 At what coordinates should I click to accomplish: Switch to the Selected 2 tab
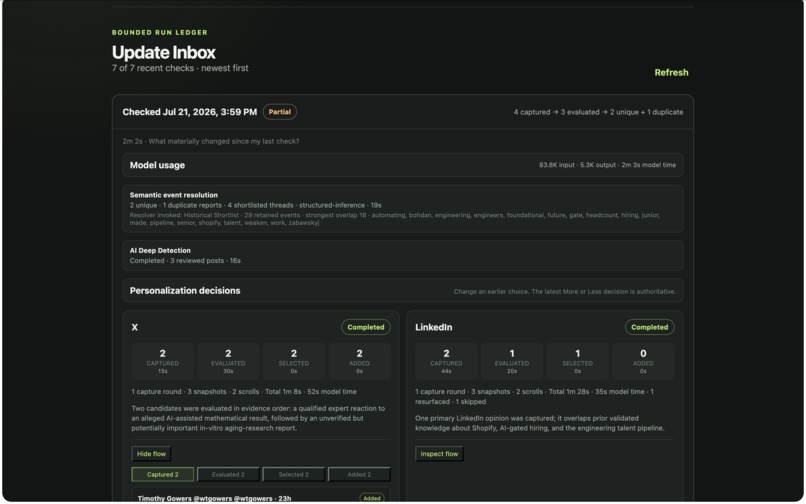tap(294, 474)
